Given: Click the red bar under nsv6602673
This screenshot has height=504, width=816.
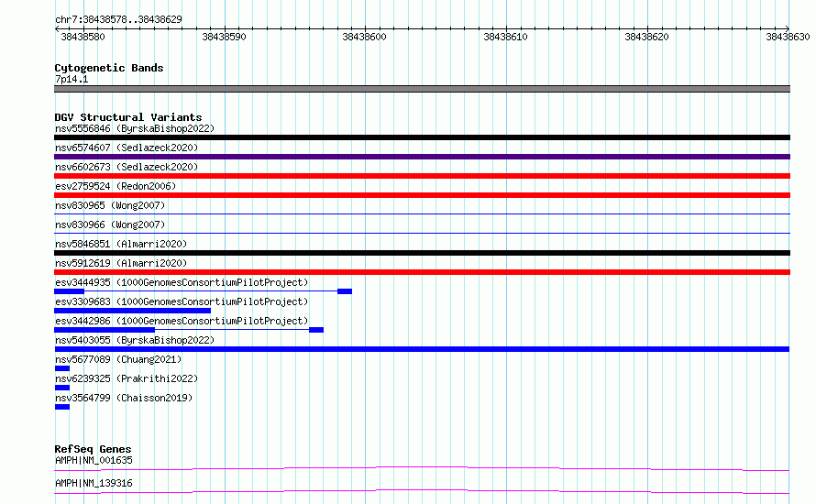Looking at the screenshot, I should click(x=422, y=176).
